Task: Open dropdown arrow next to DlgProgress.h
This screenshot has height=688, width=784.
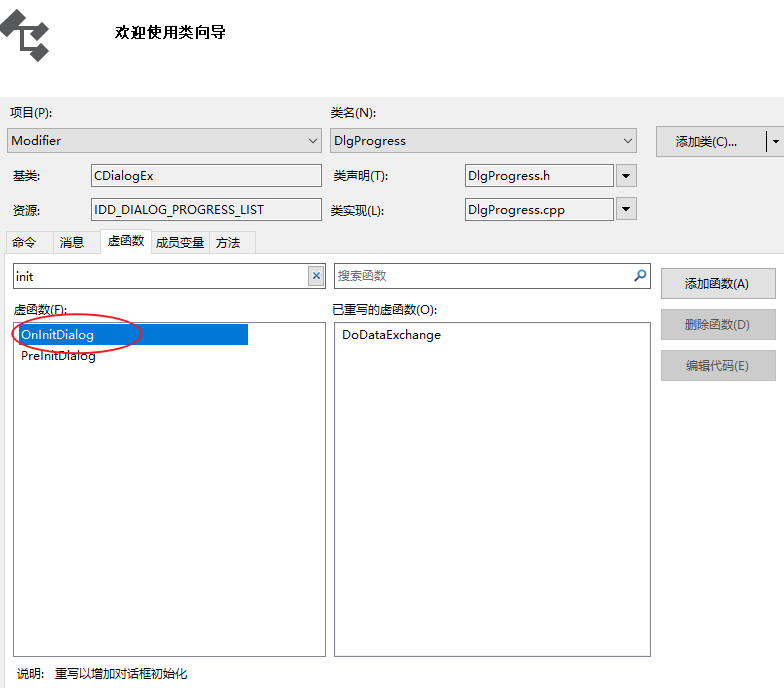Action: click(x=626, y=176)
